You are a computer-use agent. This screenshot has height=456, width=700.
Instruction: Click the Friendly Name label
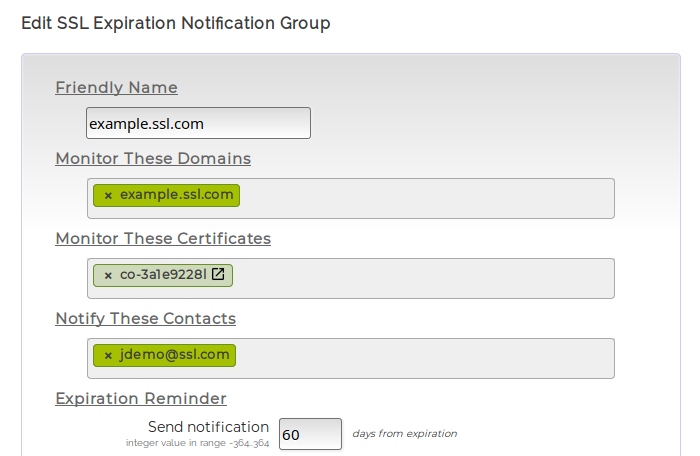pos(116,88)
